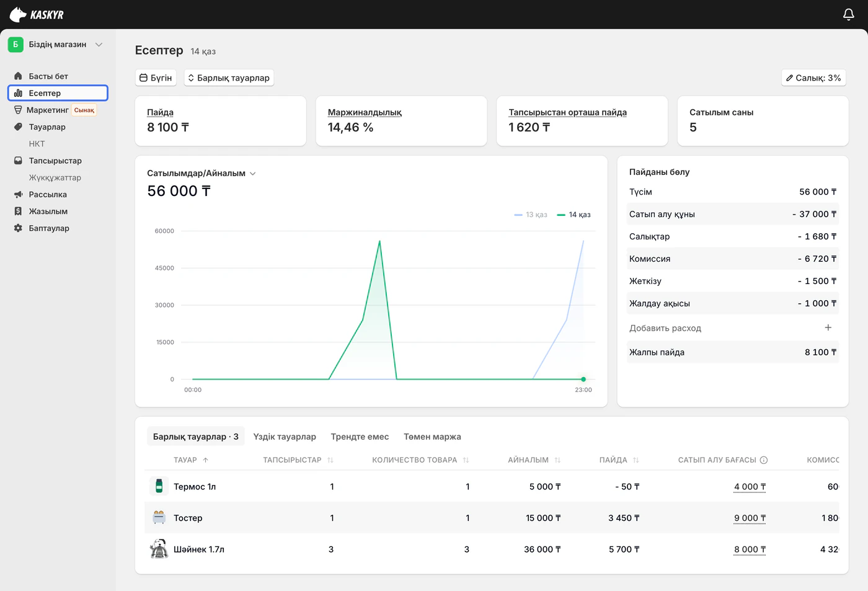The height and width of the screenshot is (591, 868).
Task: Open the Сатылымдар/Айналым metric dropdown
Action: 201,173
